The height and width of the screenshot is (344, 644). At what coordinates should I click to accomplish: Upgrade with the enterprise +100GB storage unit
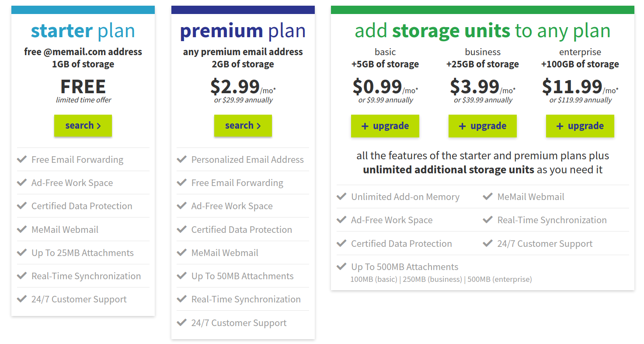(x=580, y=126)
